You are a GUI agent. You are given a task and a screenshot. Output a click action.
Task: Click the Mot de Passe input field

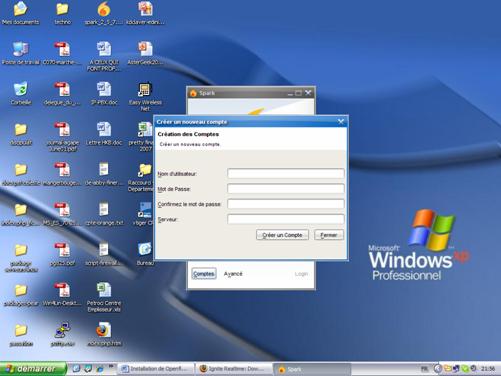[286, 189]
